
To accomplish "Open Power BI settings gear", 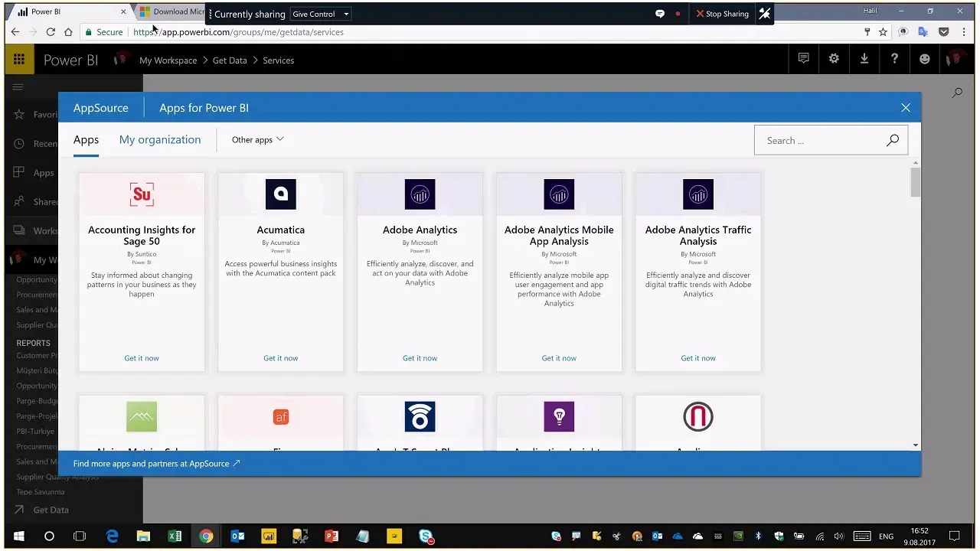I will tap(834, 59).
